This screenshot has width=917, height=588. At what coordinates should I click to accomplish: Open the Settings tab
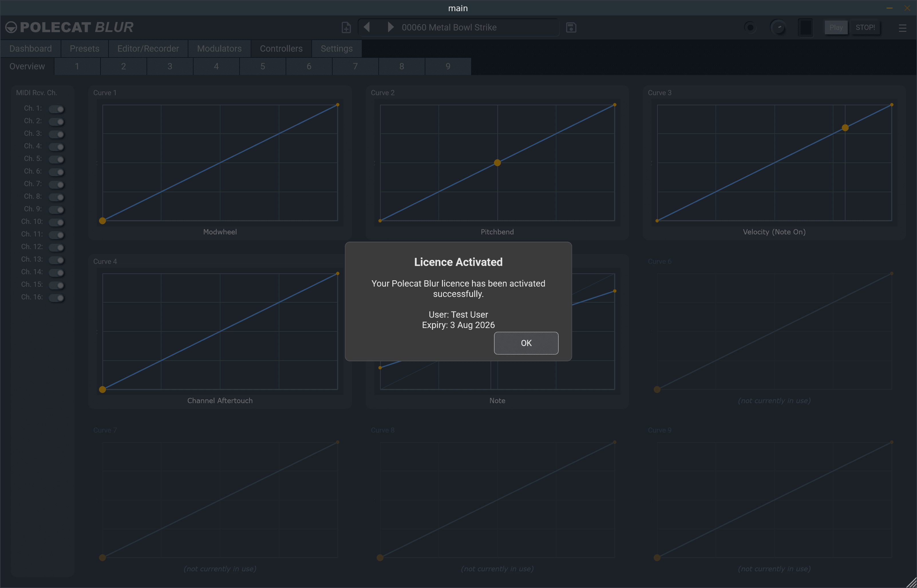click(x=337, y=49)
